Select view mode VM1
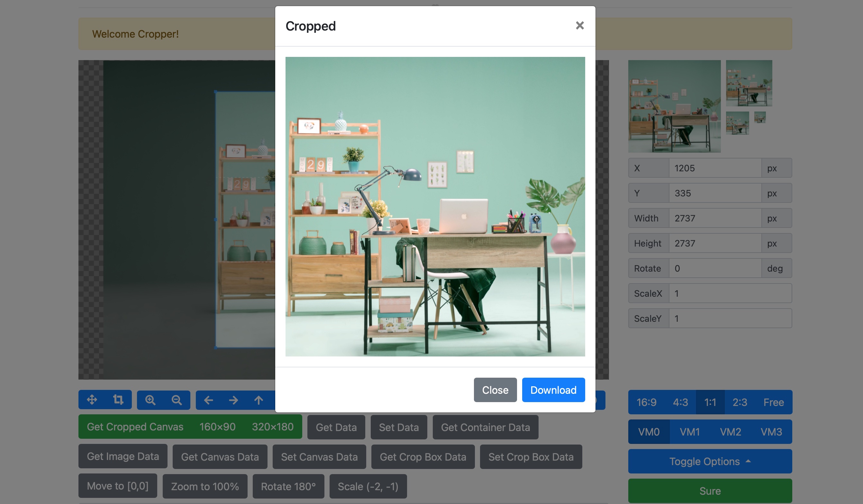This screenshot has width=863, height=504. coord(689,432)
